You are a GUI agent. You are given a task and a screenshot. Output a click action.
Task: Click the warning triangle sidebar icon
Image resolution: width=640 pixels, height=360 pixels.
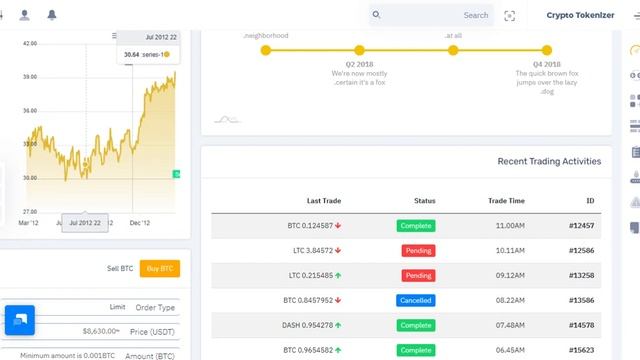[x=636, y=202]
